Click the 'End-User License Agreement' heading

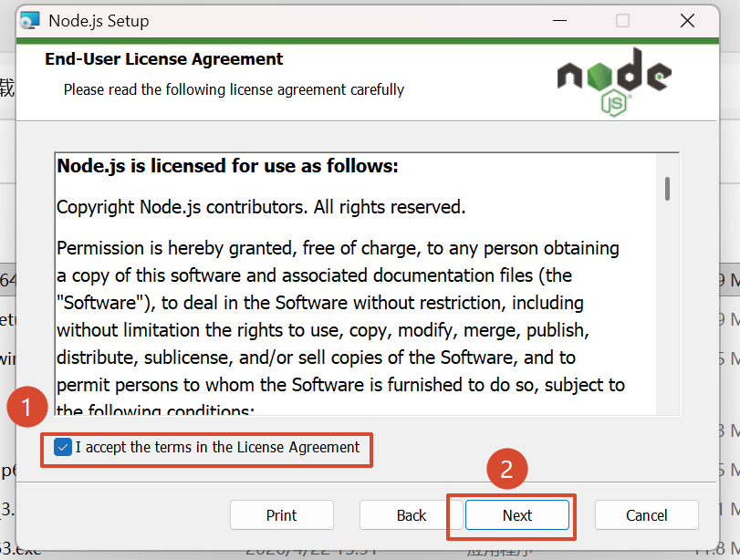coord(164,59)
